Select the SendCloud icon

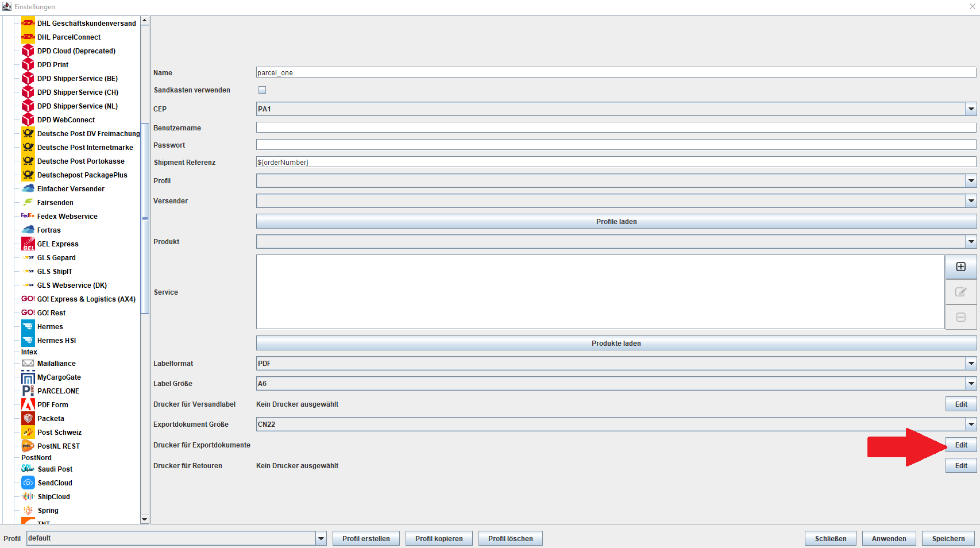[x=28, y=483]
